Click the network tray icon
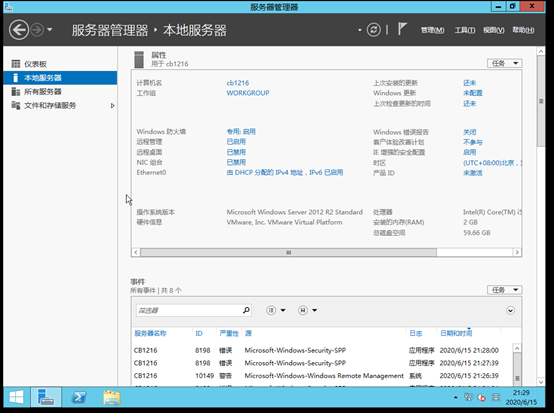The height and width of the screenshot is (413, 554). [x=468, y=397]
